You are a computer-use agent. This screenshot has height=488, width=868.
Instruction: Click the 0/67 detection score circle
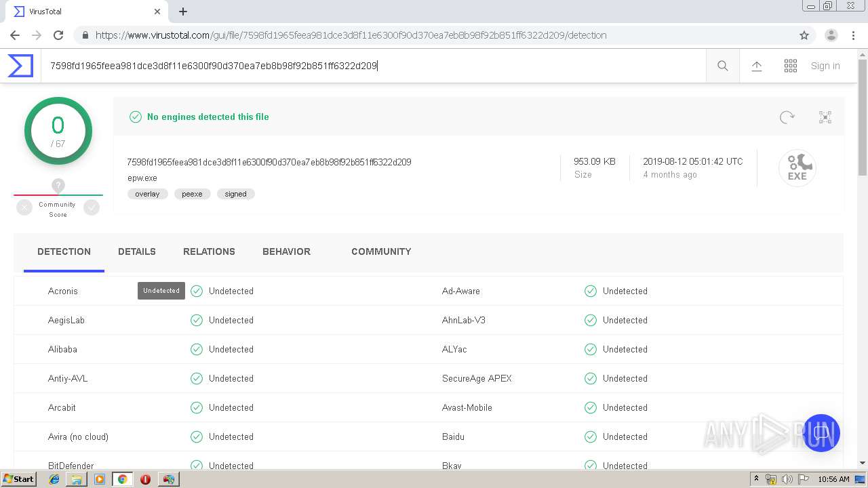tap(58, 131)
